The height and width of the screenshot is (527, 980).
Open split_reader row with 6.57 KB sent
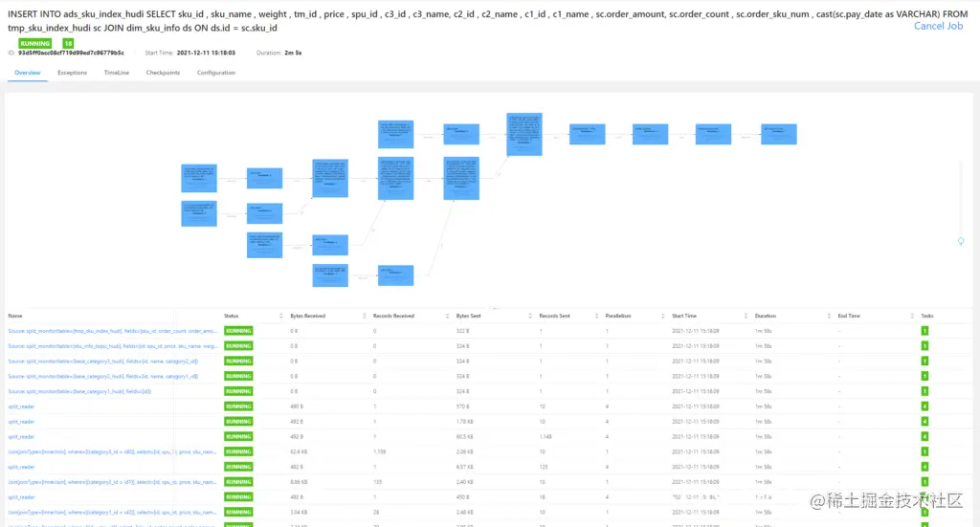click(x=21, y=467)
